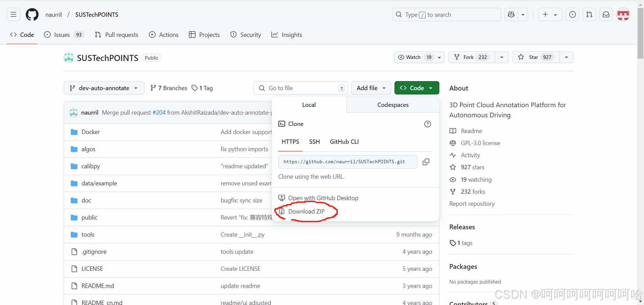Click the Type / to search box
Viewport: 644px width, 305px height.
(x=446, y=14)
